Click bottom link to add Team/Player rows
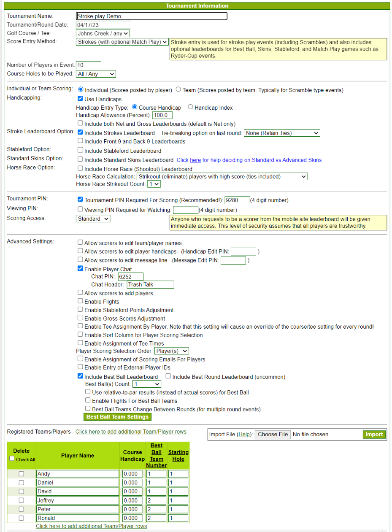Screen dimensions: 392x532 (92, 526)
